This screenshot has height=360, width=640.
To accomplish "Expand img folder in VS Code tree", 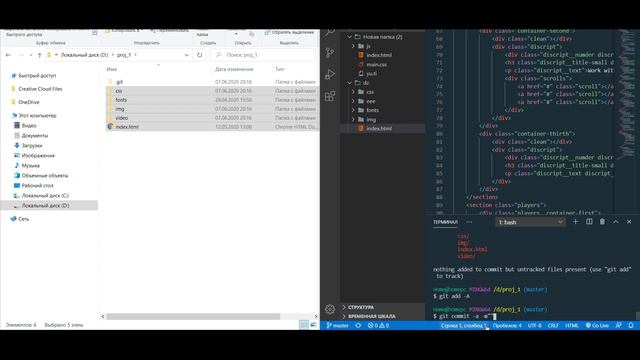I will tap(353, 119).
